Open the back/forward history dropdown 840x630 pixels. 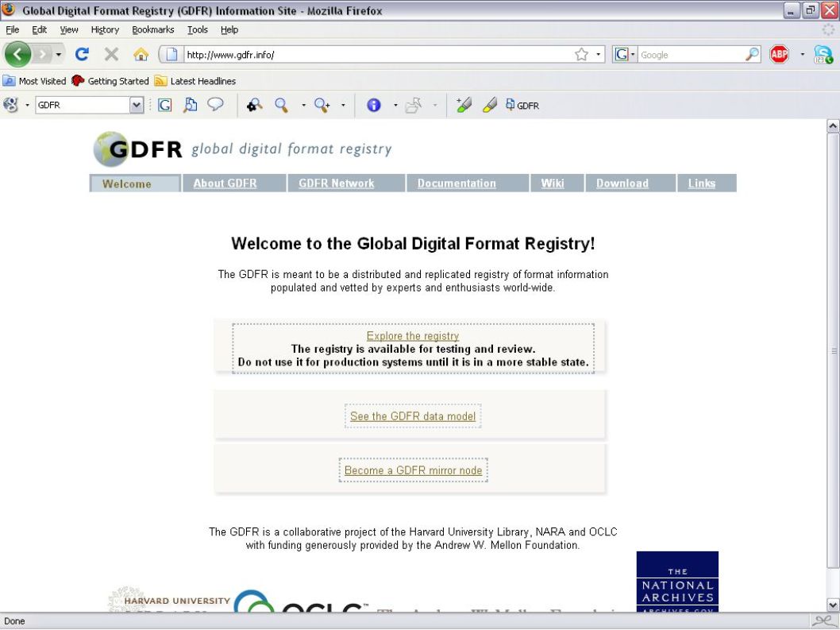click(59, 54)
